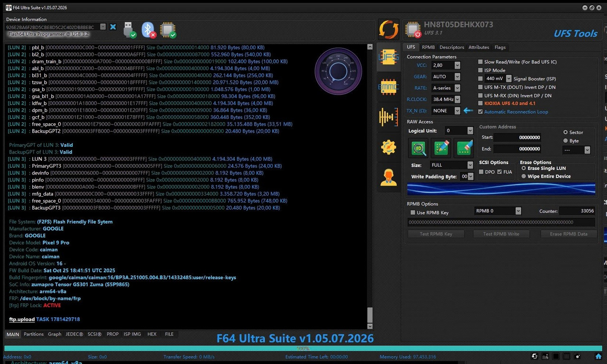Viewport: 607px width, 364px height.
Task: Open the EMMC module in sidebar
Action: [x=388, y=87]
